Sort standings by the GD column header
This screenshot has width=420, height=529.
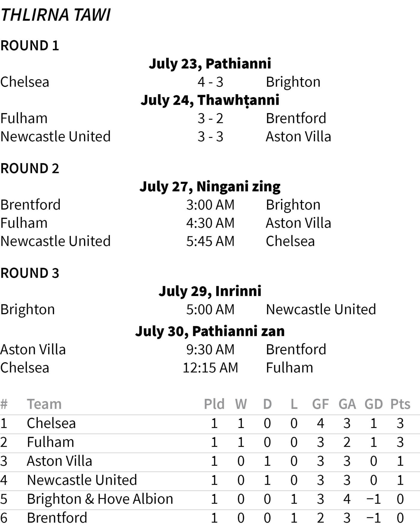[x=373, y=404]
